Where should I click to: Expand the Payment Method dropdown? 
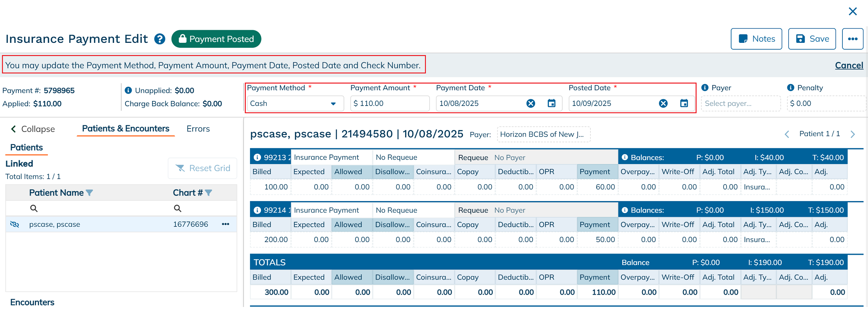333,104
